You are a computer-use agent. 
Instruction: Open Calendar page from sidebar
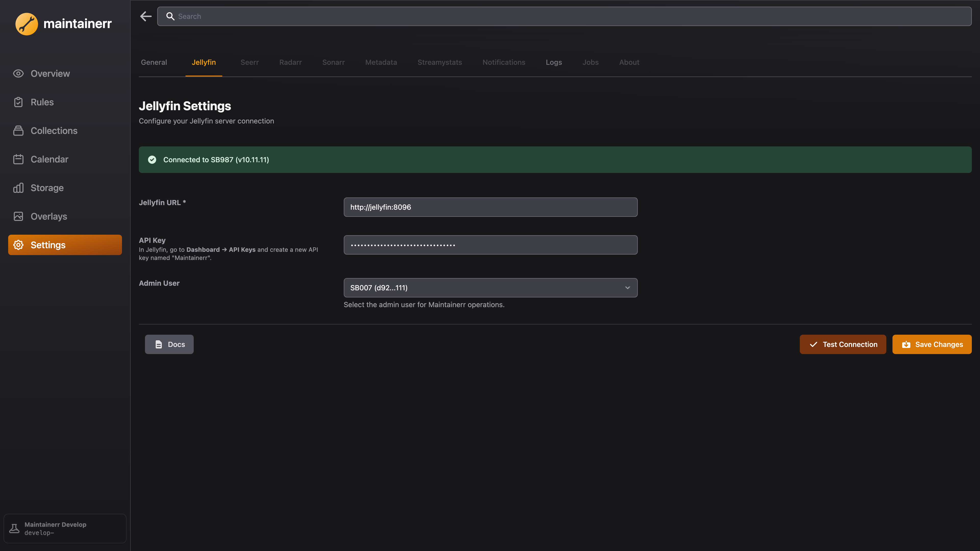point(65,159)
